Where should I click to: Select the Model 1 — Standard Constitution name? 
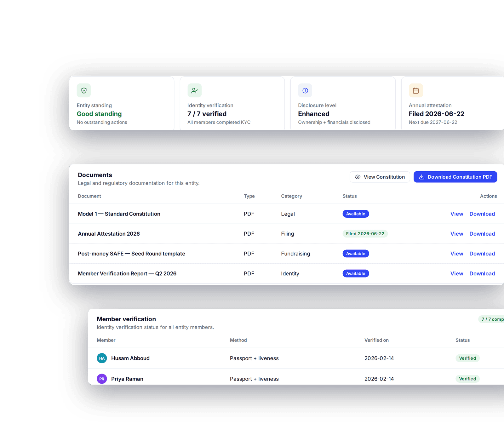119,214
